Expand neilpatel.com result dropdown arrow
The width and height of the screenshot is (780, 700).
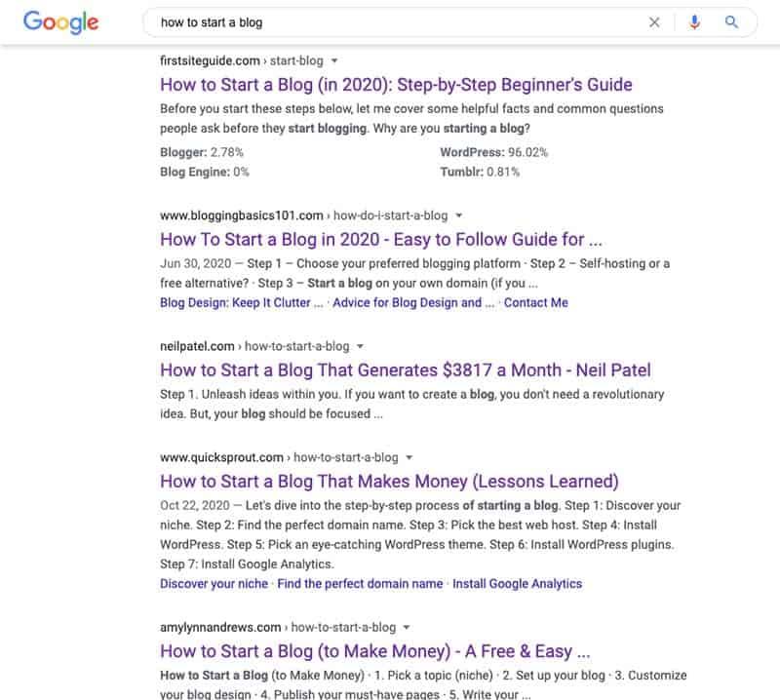coord(361,346)
